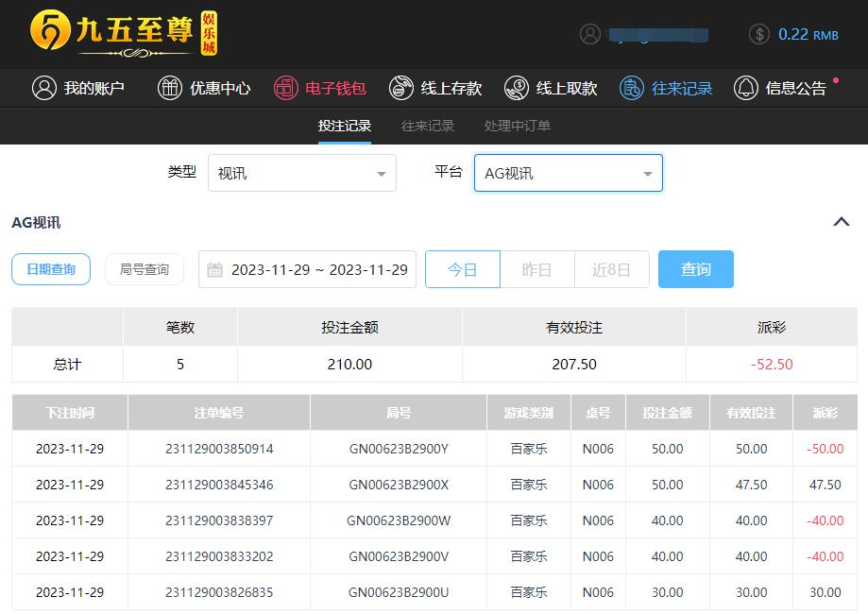The image size is (868, 614).
Task: Click the announcements bell icon
Action: [746, 88]
